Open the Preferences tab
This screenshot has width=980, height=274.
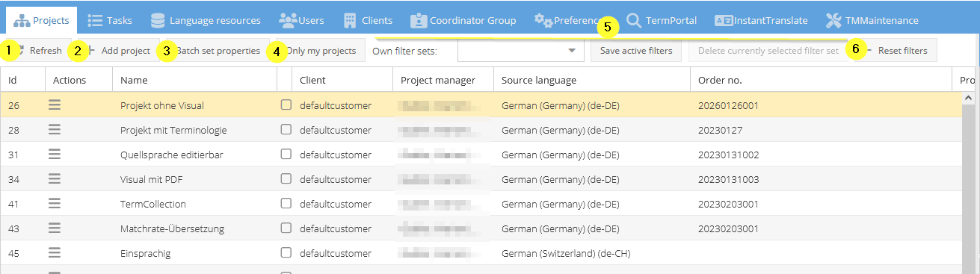(x=572, y=20)
